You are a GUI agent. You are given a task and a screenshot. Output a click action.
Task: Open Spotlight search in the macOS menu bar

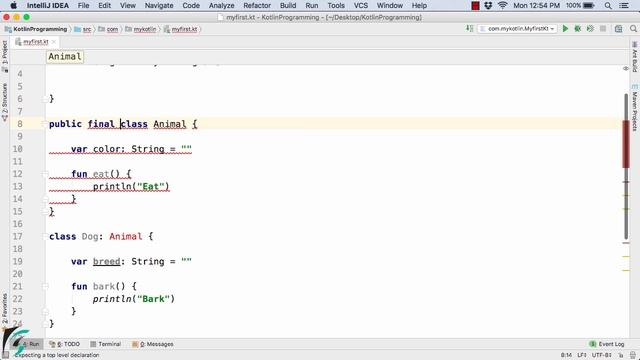[x=608, y=5]
